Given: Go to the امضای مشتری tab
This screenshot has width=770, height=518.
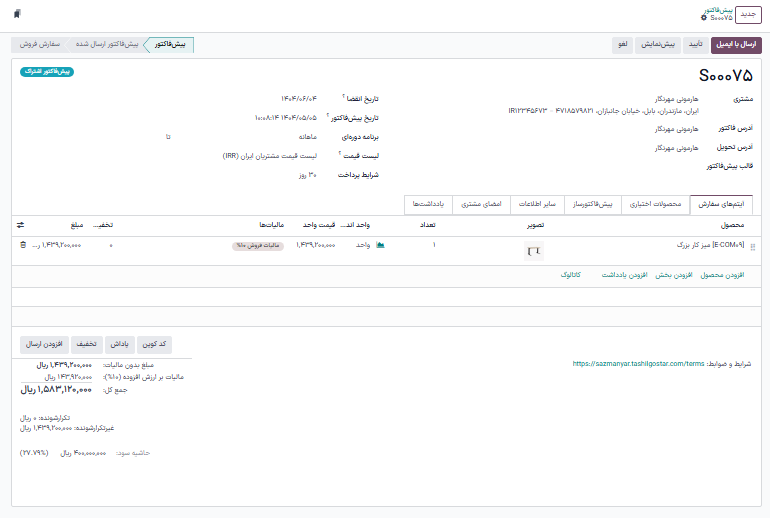Looking at the screenshot, I should pos(481,205).
